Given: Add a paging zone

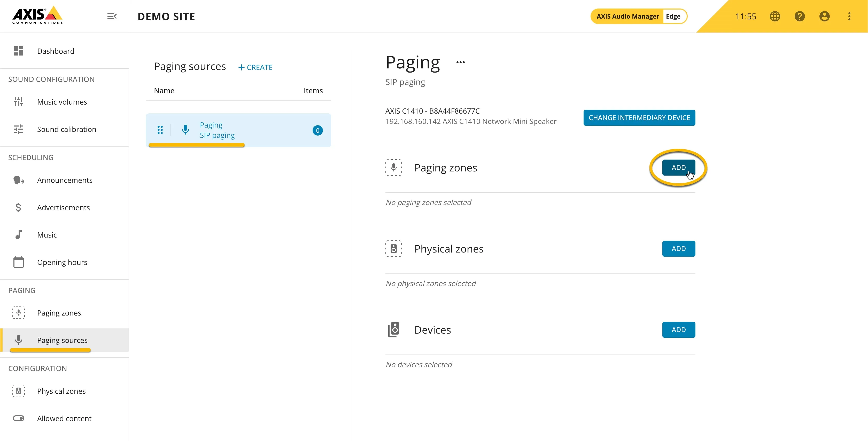Looking at the screenshot, I should click(679, 167).
